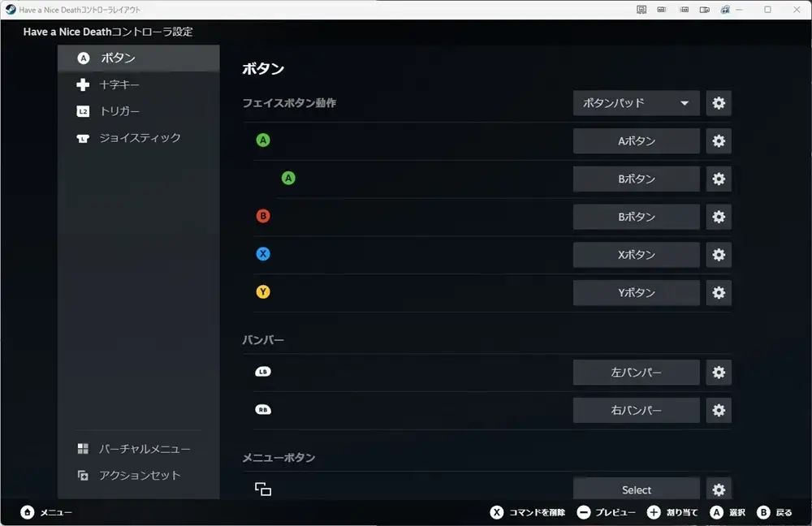Click the 右バンパー binding button
Image resolution: width=812 pixels, height=526 pixels.
click(636, 410)
